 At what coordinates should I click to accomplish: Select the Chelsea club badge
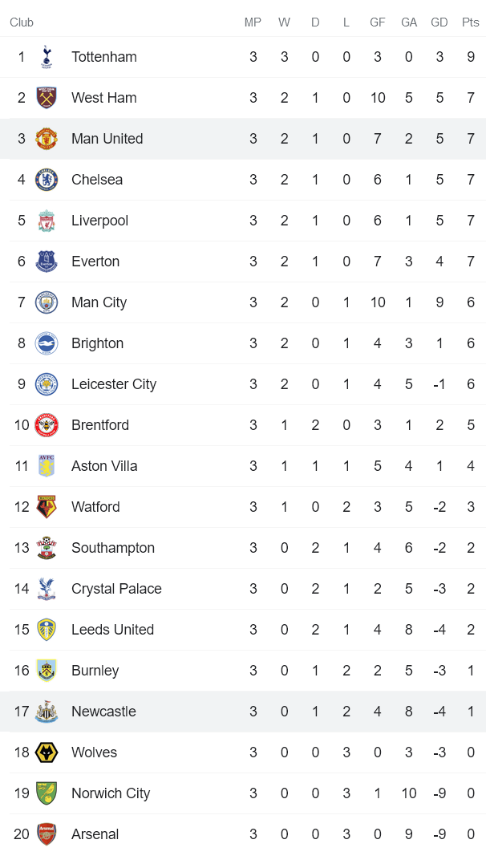pos(46,180)
